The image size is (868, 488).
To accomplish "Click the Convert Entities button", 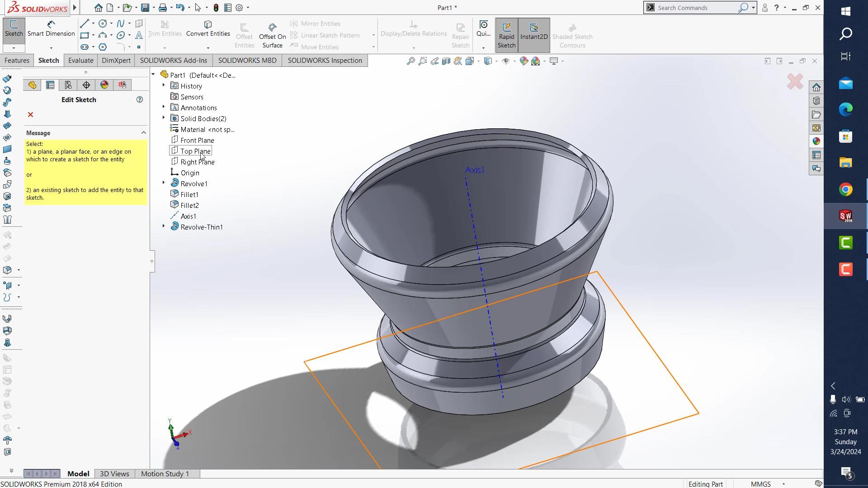I will [208, 28].
